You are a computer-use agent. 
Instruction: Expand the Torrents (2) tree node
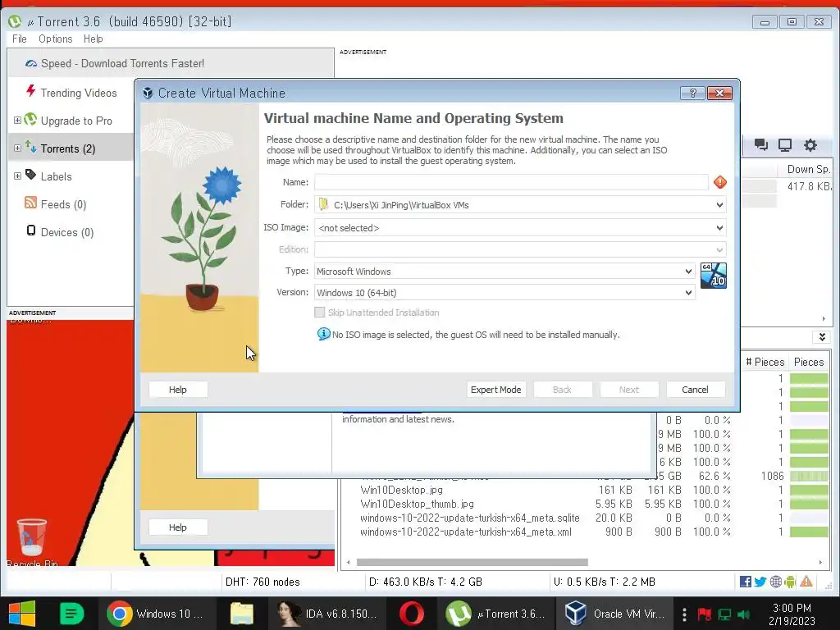tap(17, 148)
